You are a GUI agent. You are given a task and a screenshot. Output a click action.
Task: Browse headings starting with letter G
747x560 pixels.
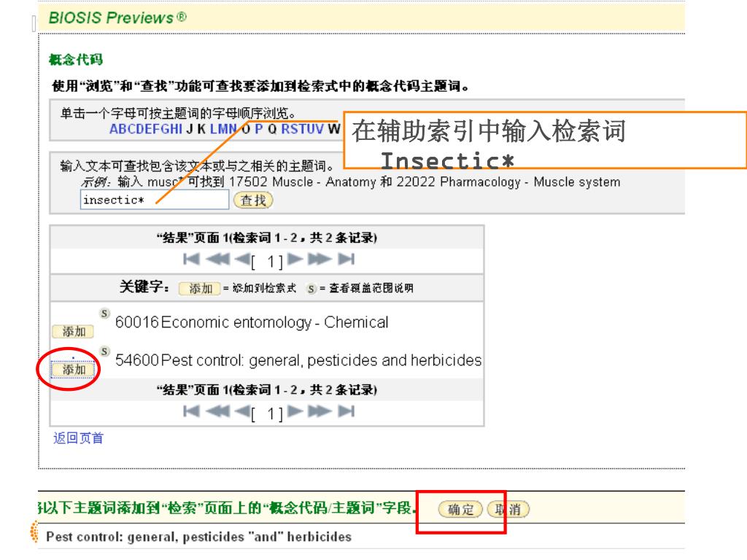click(165, 129)
